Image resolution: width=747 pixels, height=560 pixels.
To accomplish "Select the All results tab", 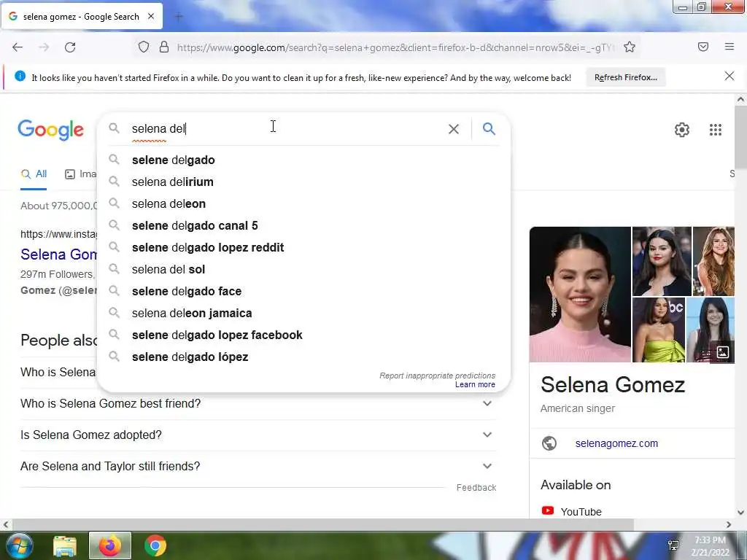I will [34, 174].
